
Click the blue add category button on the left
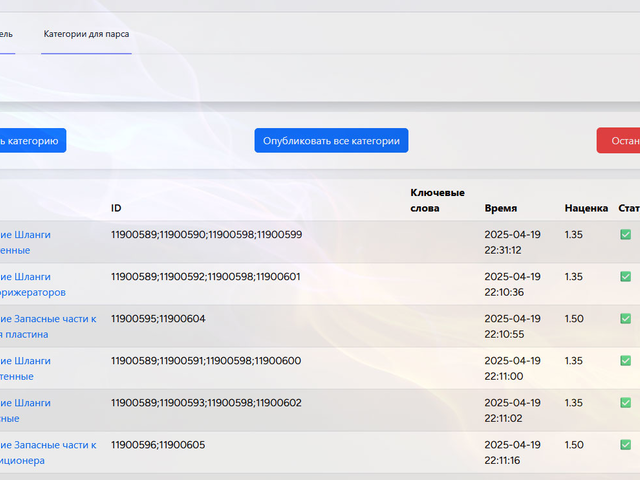31,141
